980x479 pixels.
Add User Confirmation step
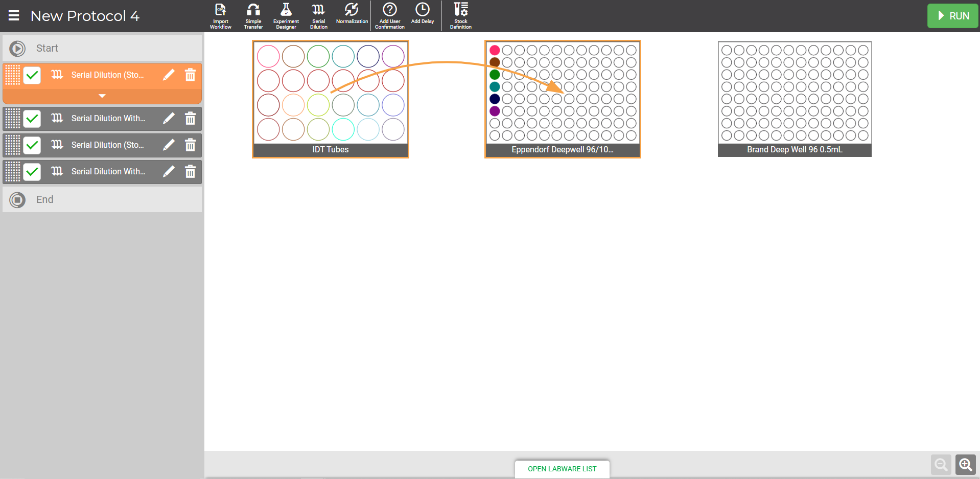coord(390,16)
